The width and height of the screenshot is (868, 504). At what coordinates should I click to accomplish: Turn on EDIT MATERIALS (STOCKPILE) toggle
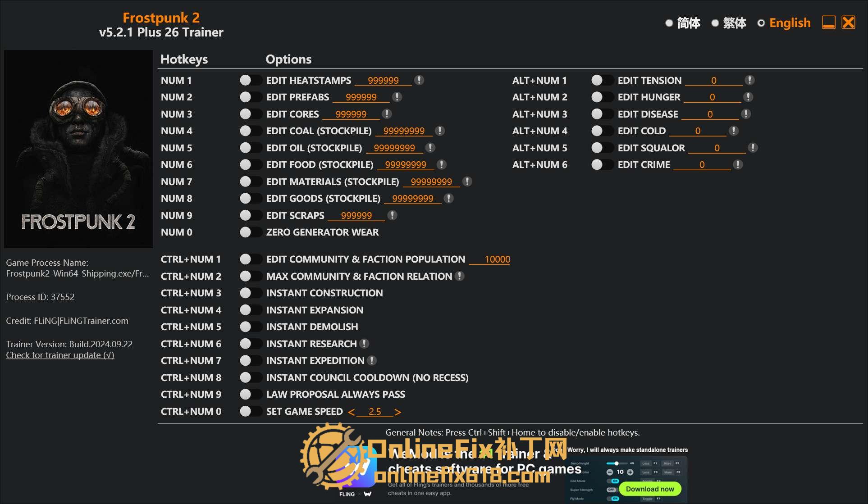pyautogui.click(x=251, y=182)
